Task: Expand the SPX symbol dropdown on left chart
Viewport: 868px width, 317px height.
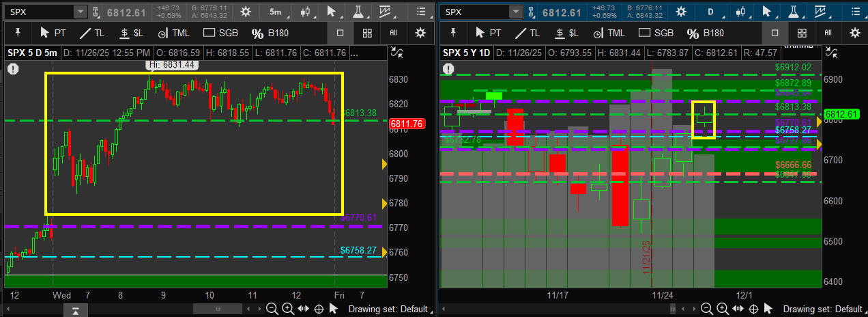Action: coord(80,12)
